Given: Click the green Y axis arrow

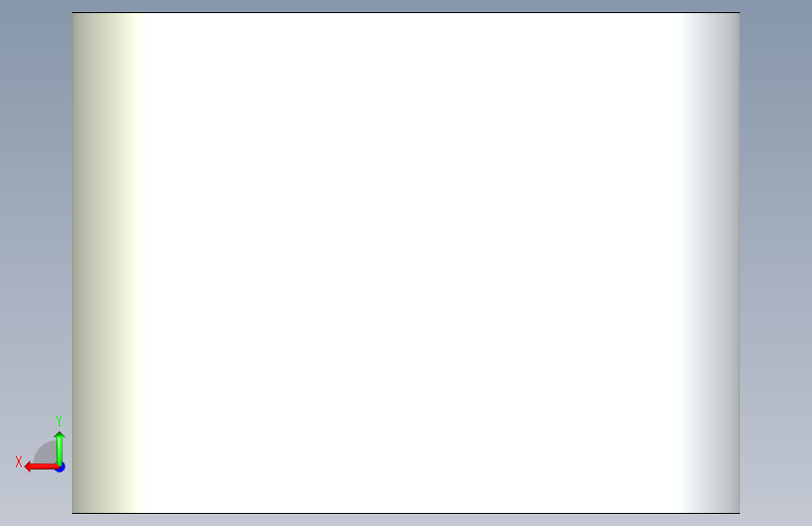Looking at the screenshot, I should click(x=60, y=448).
